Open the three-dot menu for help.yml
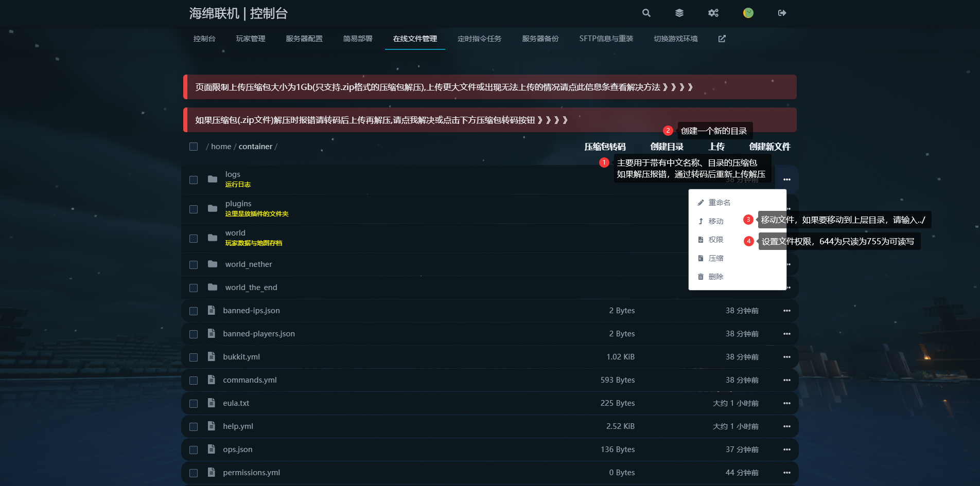This screenshot has width=980, height=486. click(786, 426)
